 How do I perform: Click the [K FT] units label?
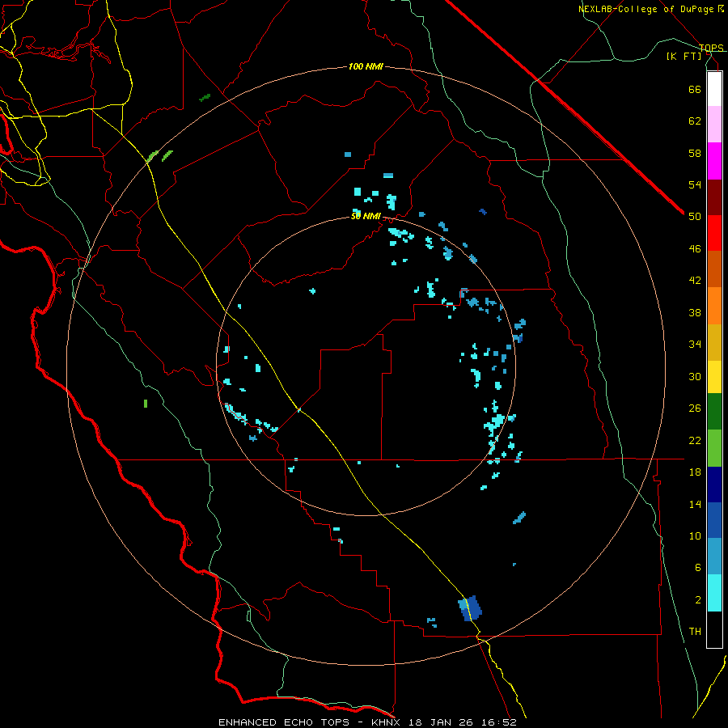pos(684,56)
